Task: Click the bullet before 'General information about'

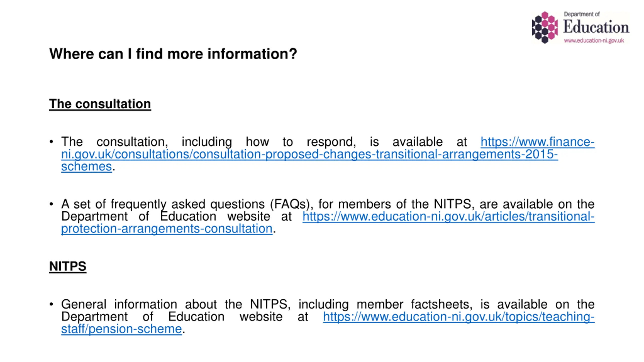Action: (x=51, y=304)
